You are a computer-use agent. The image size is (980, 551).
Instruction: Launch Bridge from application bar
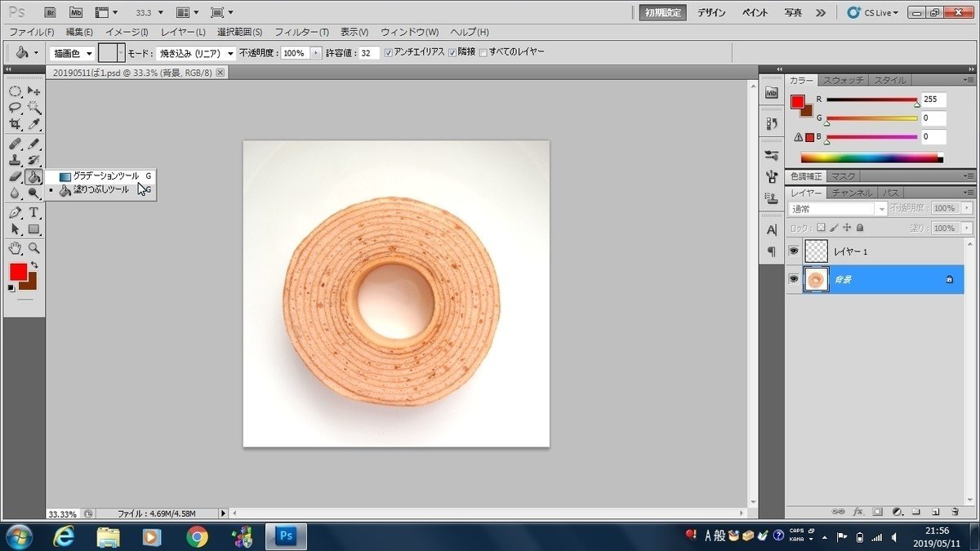tap(51, 12)
